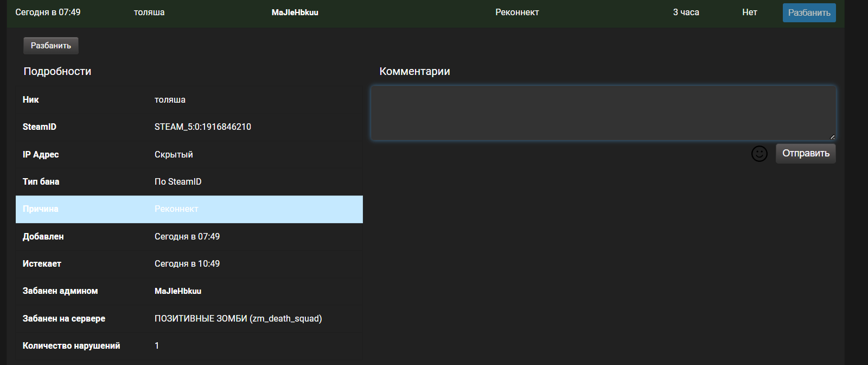This screenshot has height=365, width=868.
Task: Select the SteamID value STEAM_5:0:1916846210
Action: [202, 127]
